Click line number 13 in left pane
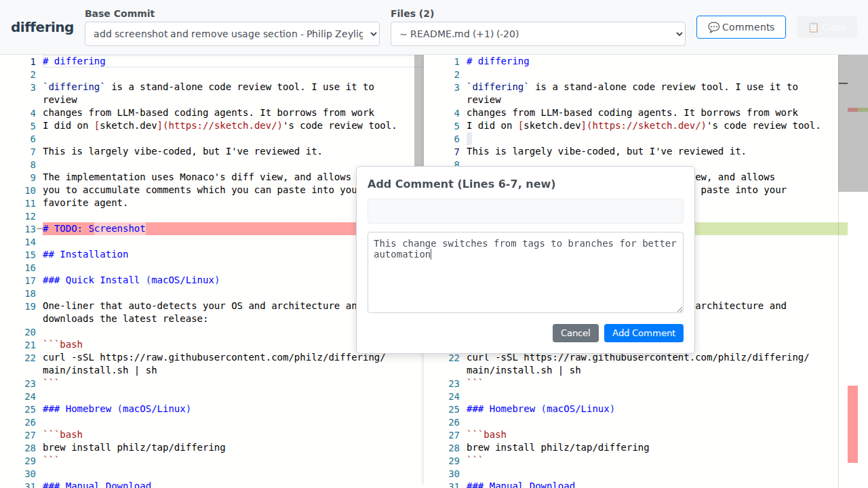 coord(30,229)
